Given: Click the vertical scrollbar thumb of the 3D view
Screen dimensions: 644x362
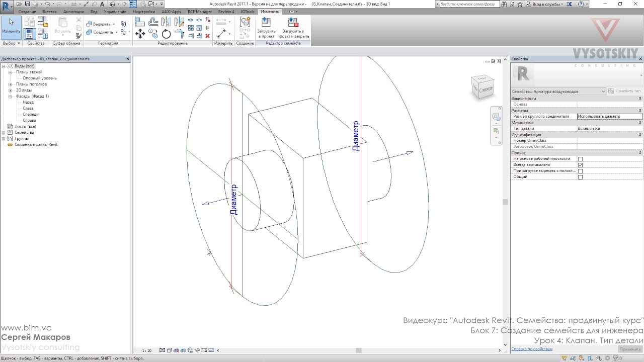Looking at the screenshot, I should pos(505,202).
